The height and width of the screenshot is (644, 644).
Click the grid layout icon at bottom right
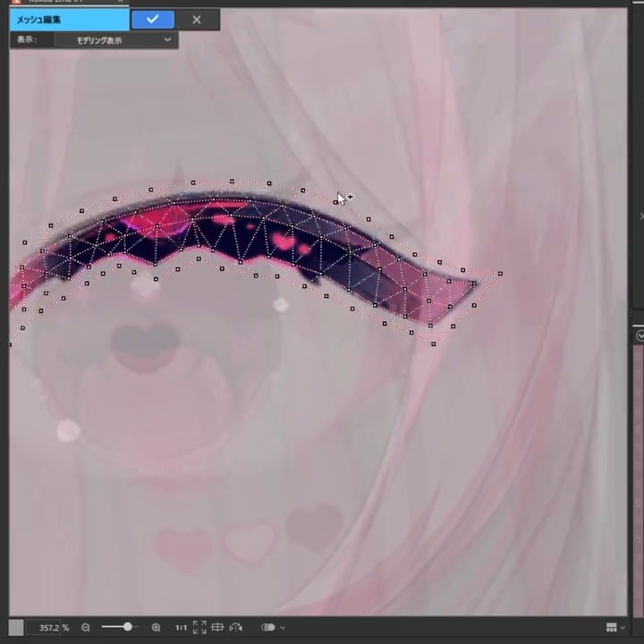click(x=612, y=627)
